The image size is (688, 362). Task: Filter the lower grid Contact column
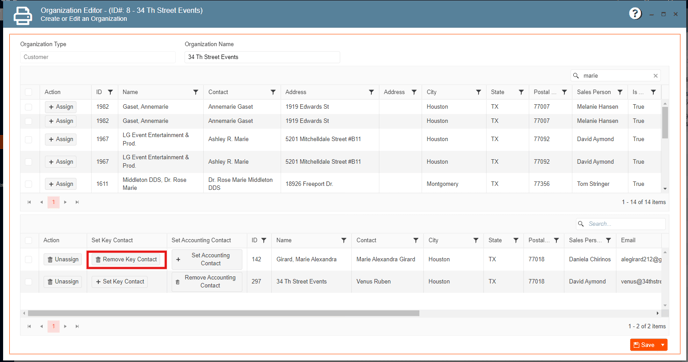click(416, 240)
